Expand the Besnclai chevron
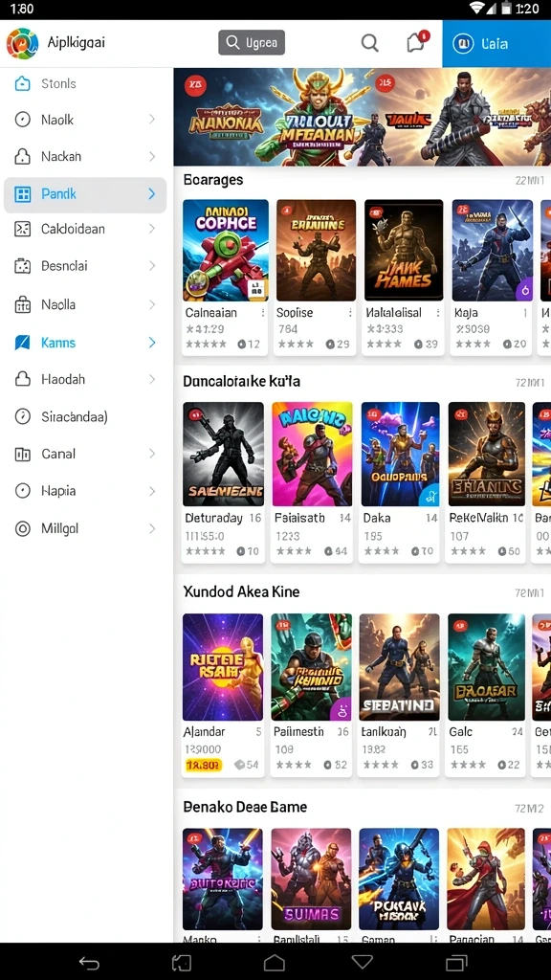This screenshot has width=551, height=980. click(x=152, y=266)
